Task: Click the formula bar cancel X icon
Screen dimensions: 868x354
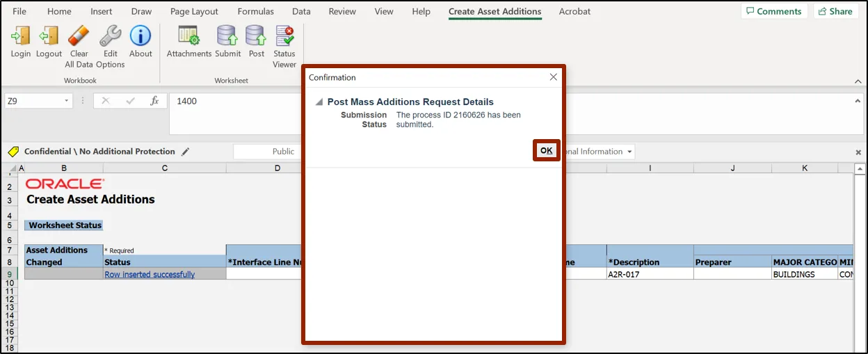Action: [106, 101]
